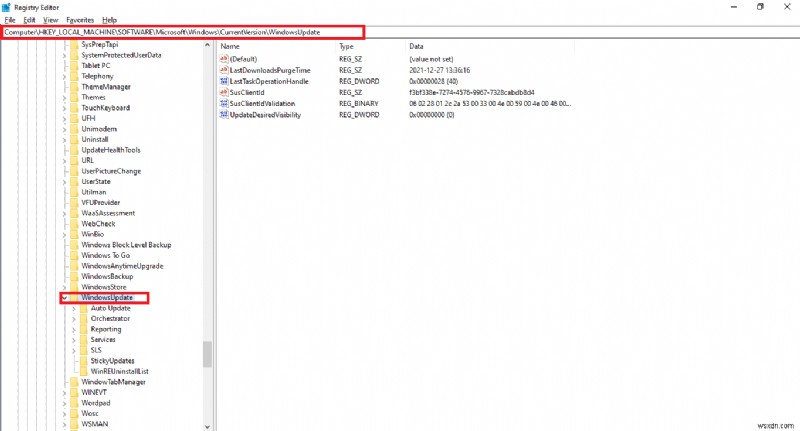
Task: Select the (Default) value string icon
Action: [x=223, y=59]
